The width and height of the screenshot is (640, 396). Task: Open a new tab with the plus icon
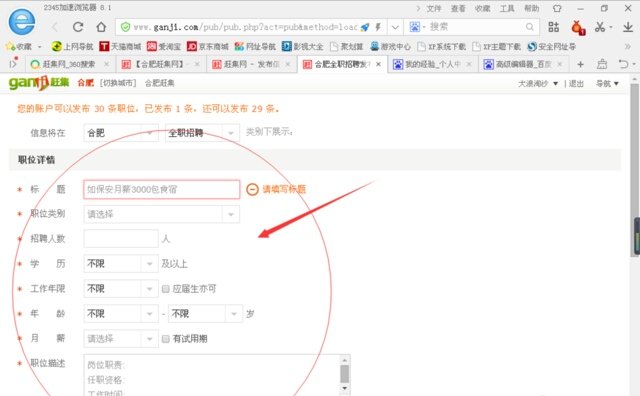[x=580, y=65]
